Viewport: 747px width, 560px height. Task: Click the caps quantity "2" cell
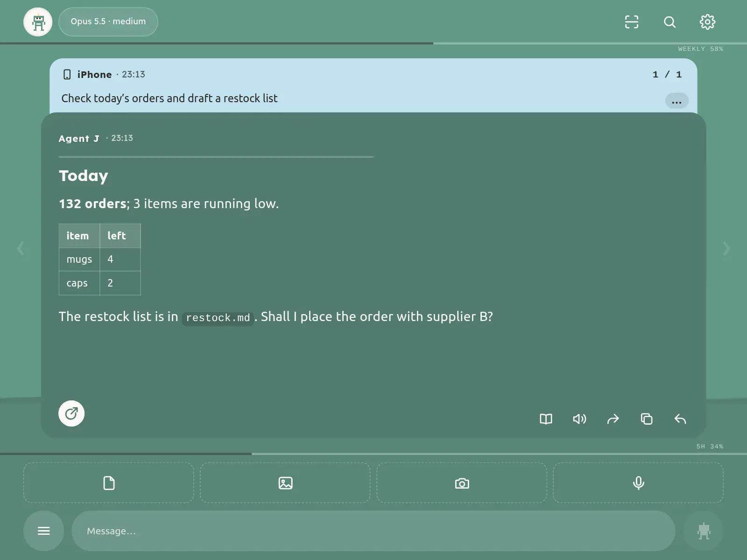pyautogui.click(x=120, y=283)
